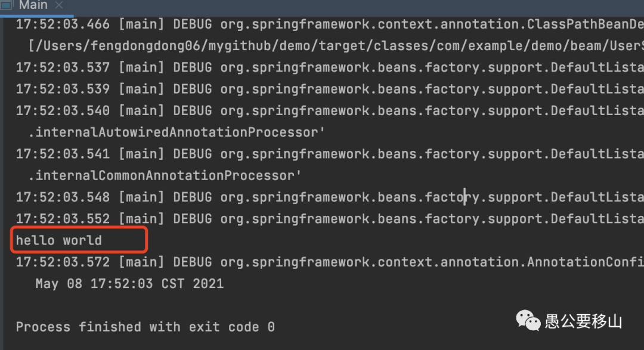This screenshot has width=644, height=350.
Task: Click the AnnotationConfi class name text
Action: [586, 262]
